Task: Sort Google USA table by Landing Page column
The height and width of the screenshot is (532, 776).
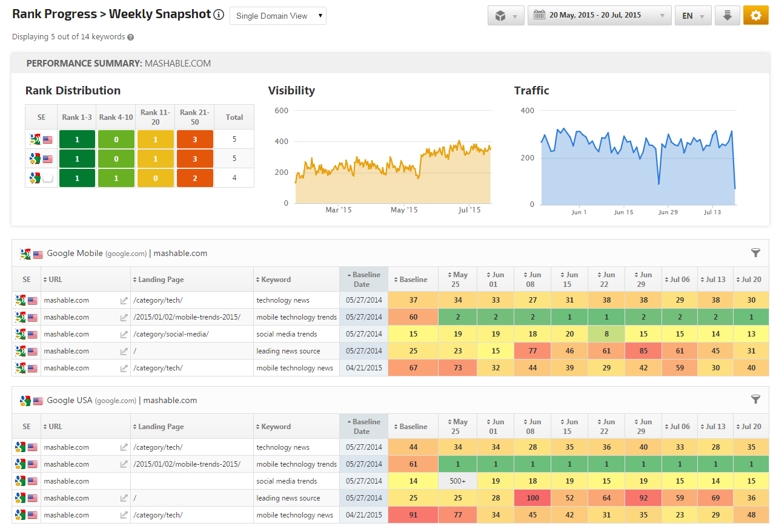Action: (x=161, y=427)
